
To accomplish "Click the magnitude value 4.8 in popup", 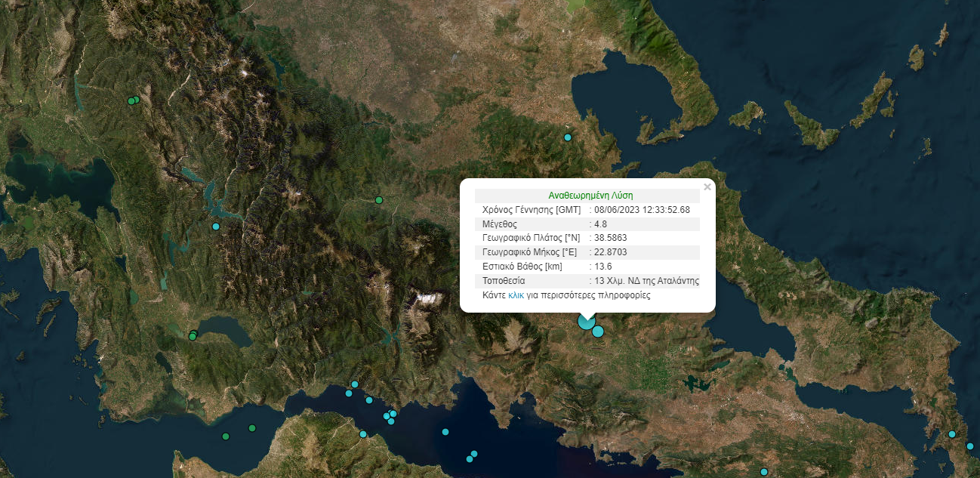I will coord(601,224).
